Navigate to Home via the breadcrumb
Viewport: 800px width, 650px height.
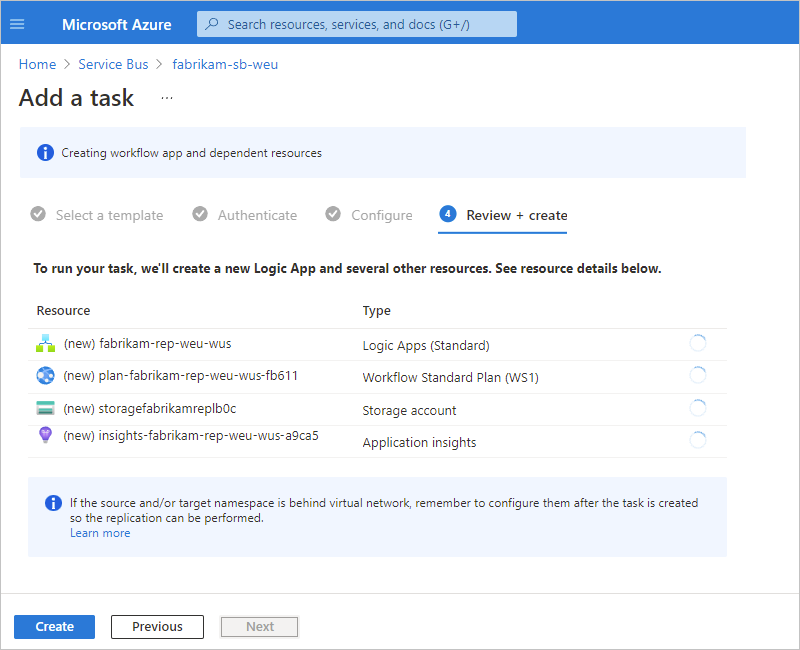pyautogui.click(x=37, y=64)
